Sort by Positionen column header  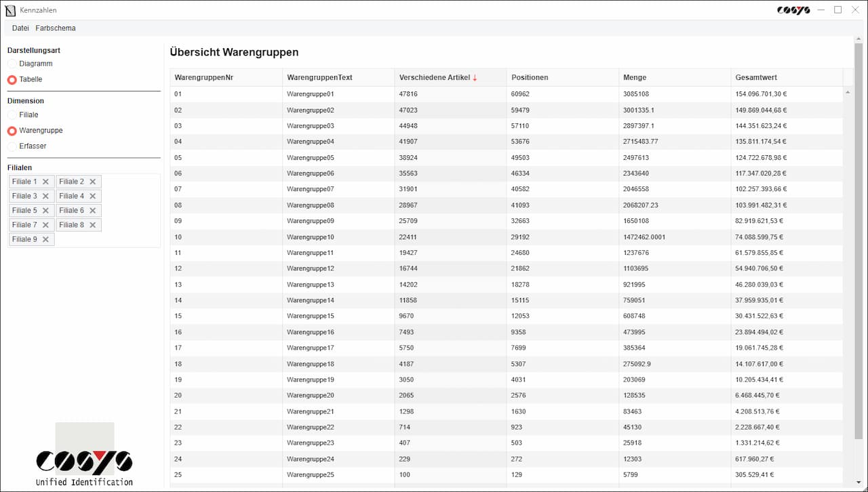coord(562,77)
